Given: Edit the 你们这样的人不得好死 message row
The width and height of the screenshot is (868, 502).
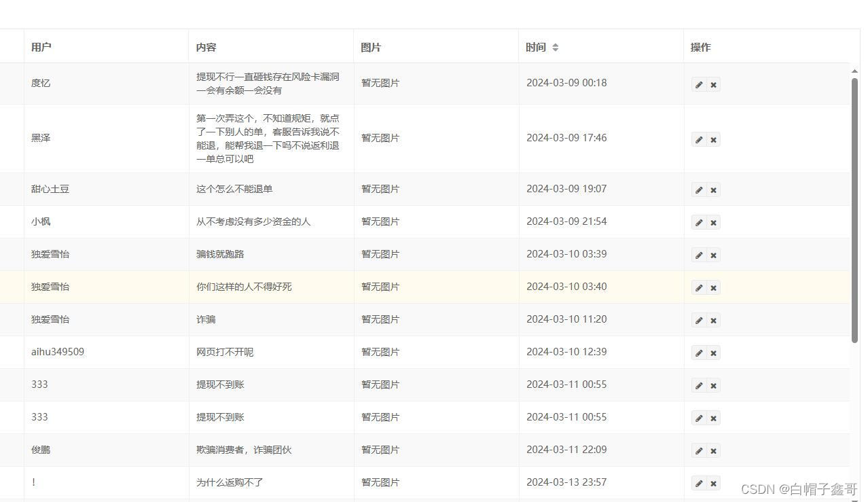Looking at the screenshot, I should pos(699,288).
